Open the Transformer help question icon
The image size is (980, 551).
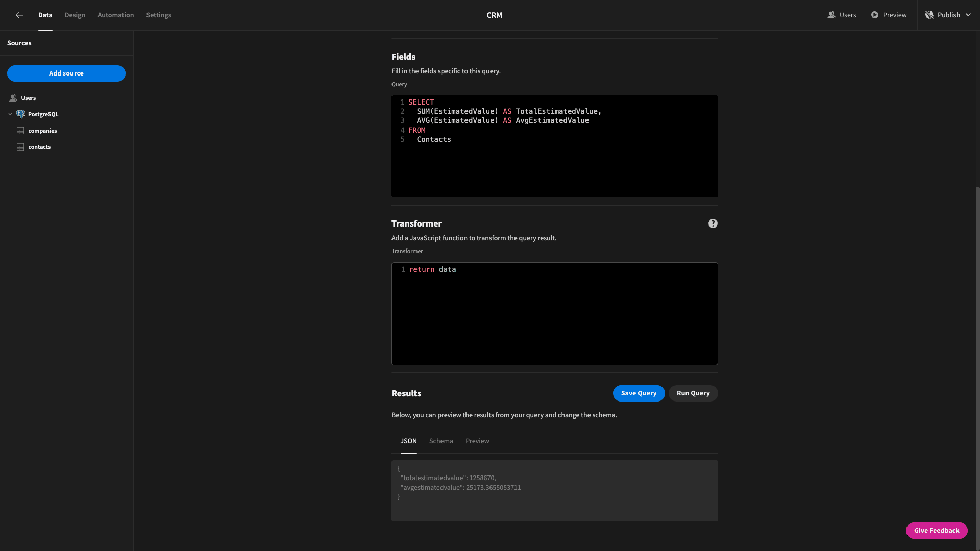tap(713, 223)
